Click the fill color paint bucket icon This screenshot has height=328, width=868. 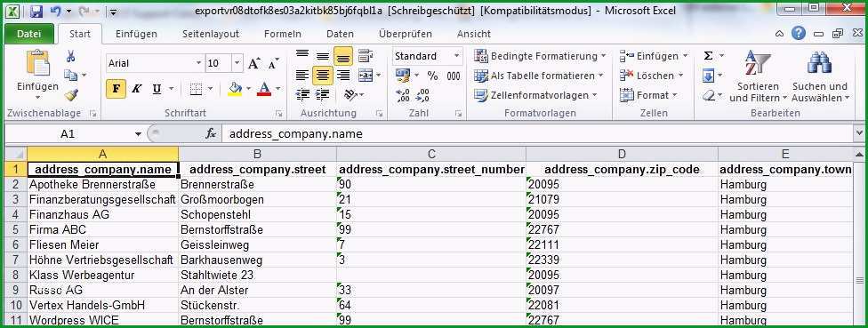pos(236,89)
